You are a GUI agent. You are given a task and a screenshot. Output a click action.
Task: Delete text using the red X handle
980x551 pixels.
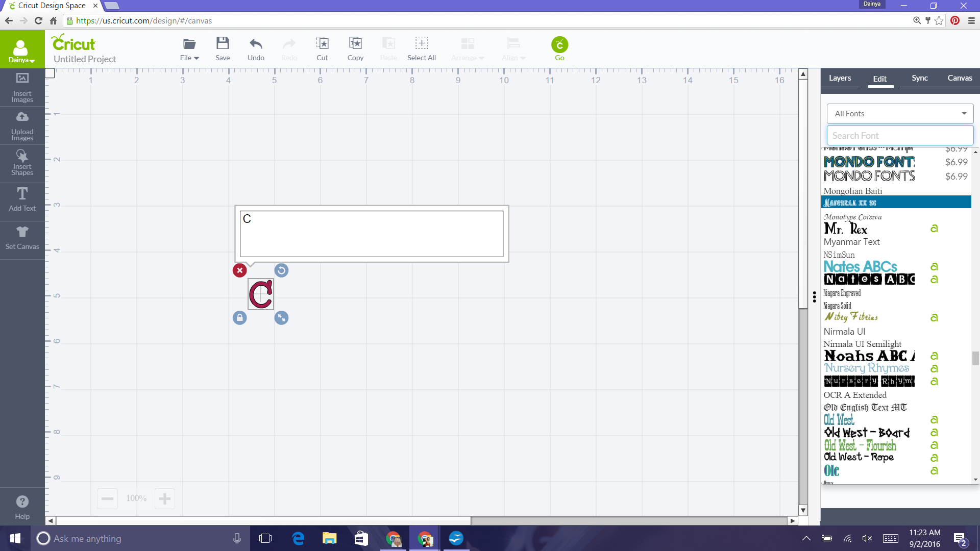point(240,270)
